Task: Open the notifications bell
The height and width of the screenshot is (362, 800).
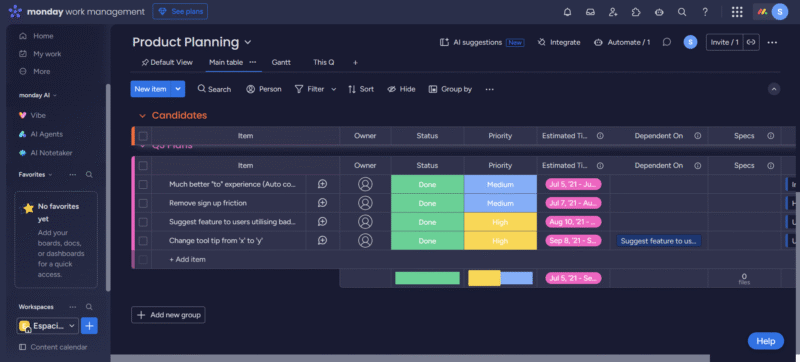Action: click(567, 12)
